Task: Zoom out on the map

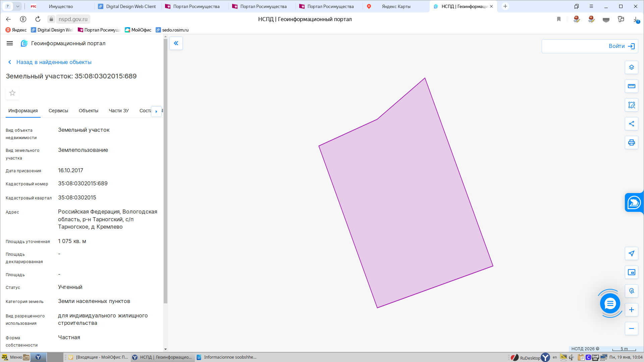Action: 631,328
